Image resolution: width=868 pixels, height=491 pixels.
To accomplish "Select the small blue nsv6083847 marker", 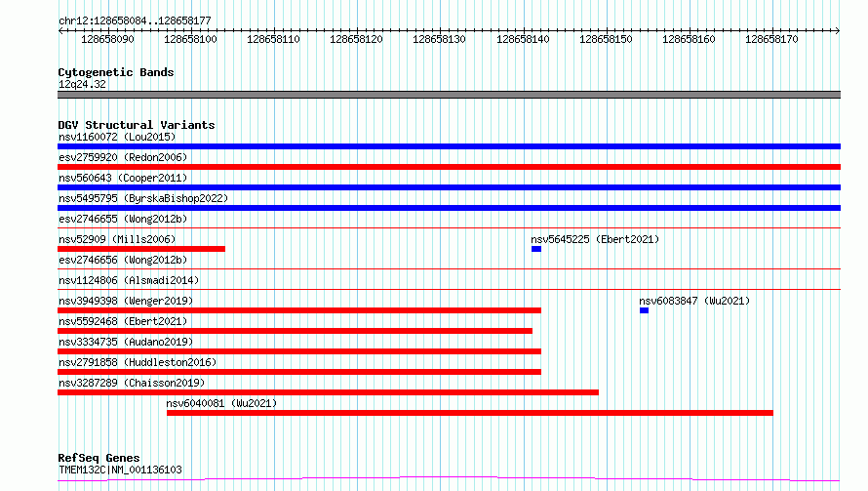I will [x=644, y=310].
